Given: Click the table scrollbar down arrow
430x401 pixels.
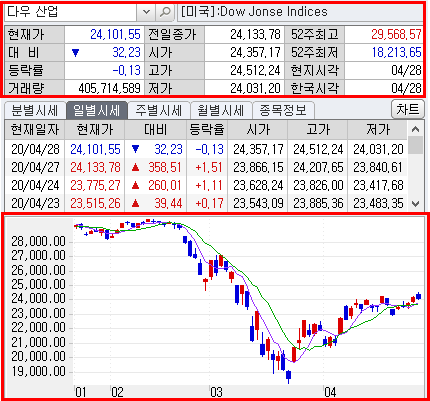Looking at the screenshot, I should click(x=415, y=203).
